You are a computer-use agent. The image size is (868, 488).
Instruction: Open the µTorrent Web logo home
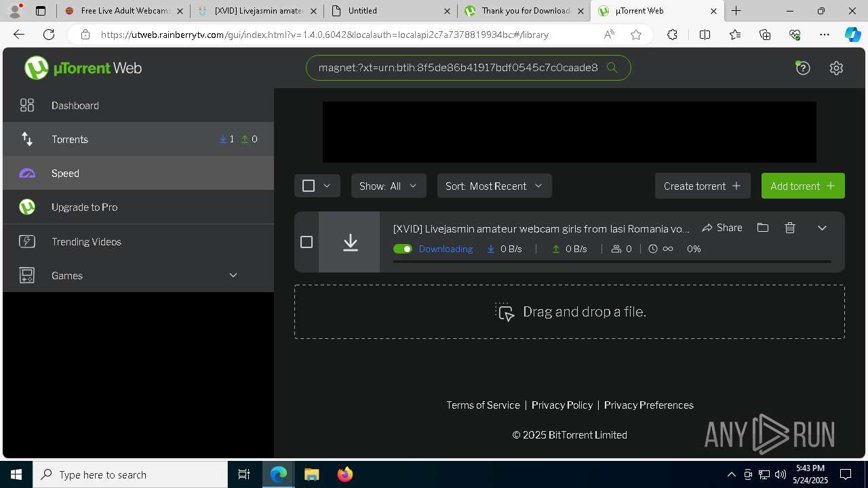coord(83,68)
